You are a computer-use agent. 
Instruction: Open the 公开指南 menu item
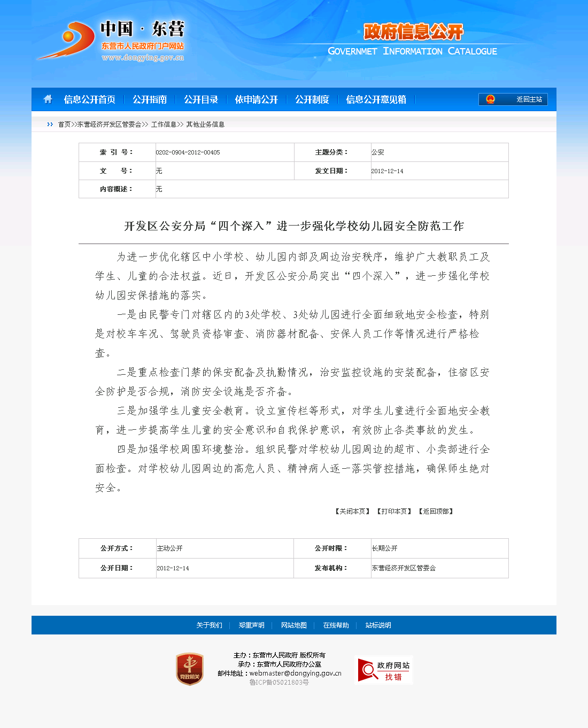150,99
